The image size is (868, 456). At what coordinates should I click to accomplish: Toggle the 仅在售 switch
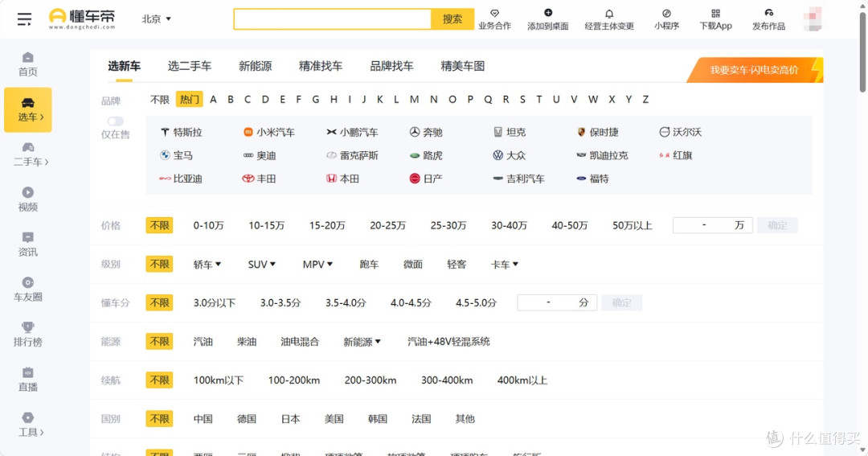tap(115, 121)
